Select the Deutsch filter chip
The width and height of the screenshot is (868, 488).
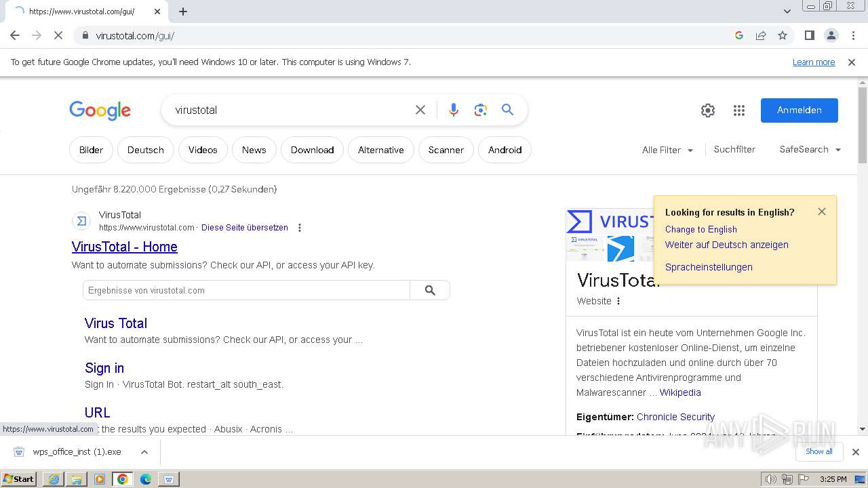pyautogui.click(x=146, y=150)
